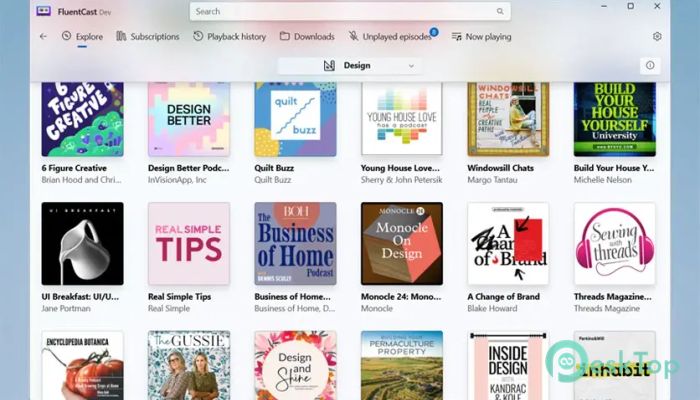Open Windowsill Chats cover art

click(x=508, y=119)
